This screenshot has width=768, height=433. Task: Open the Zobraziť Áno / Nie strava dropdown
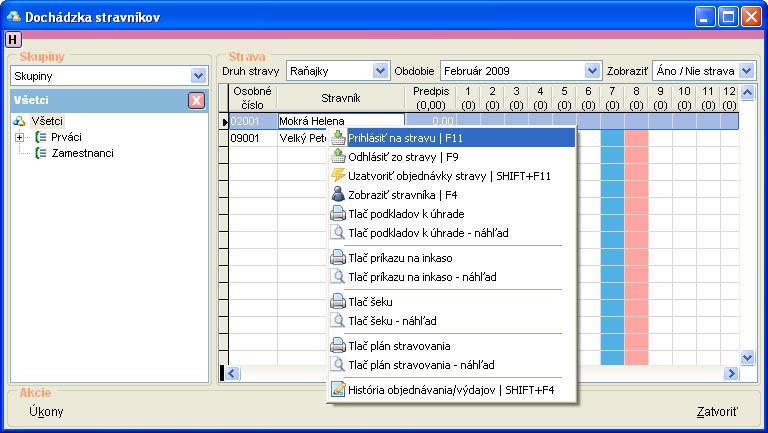coord(746,71)
